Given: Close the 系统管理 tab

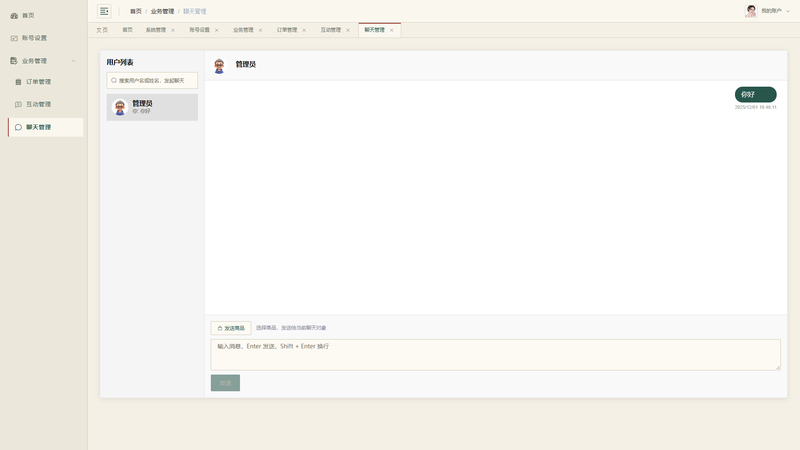Looking at the screenshot, I should click(x=173, y=30).
